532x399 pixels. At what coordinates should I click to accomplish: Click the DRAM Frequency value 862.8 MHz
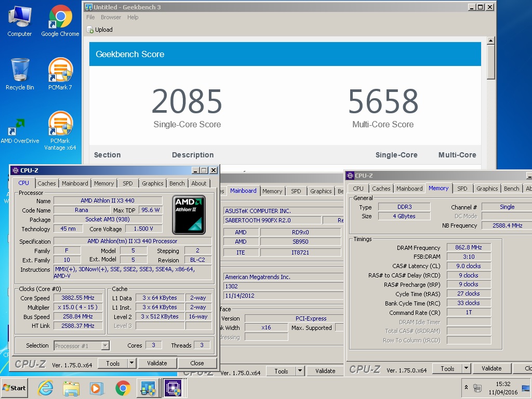[x=469, y=247]
